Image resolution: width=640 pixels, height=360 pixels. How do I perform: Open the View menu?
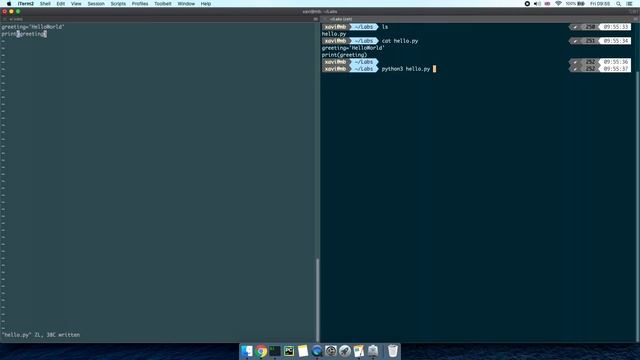pos(76,4)
